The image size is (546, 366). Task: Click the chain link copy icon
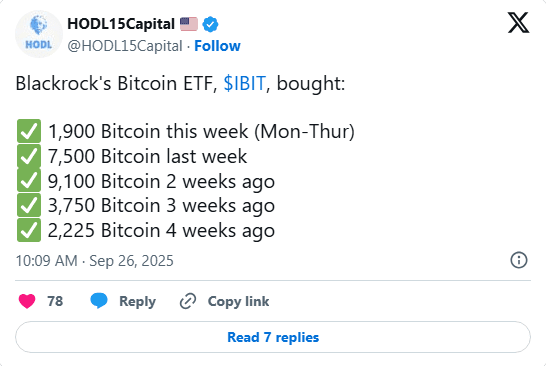coord(188,301)
